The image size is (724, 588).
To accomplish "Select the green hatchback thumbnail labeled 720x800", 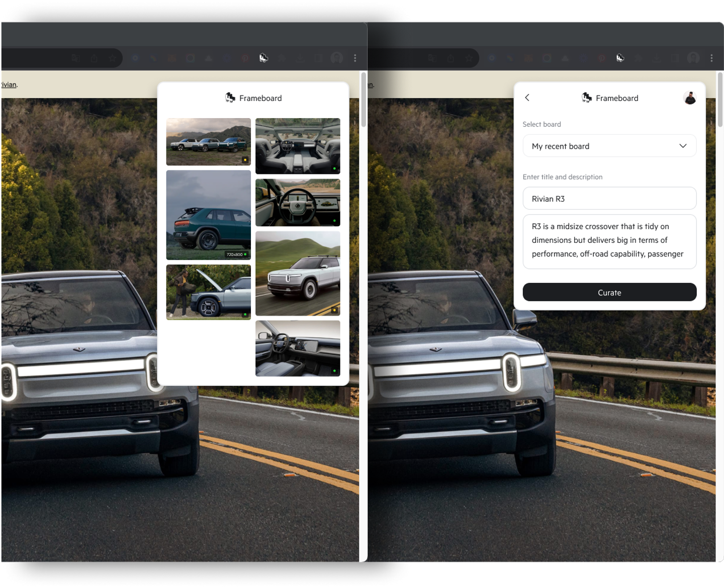I will 208,215.
